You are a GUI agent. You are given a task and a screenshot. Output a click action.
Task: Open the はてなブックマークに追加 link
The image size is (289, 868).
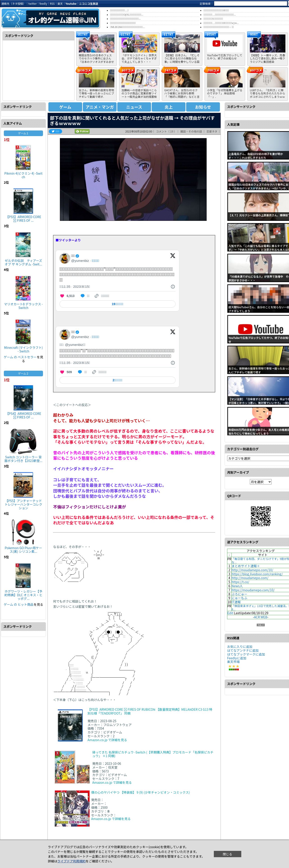click(246, 654)
